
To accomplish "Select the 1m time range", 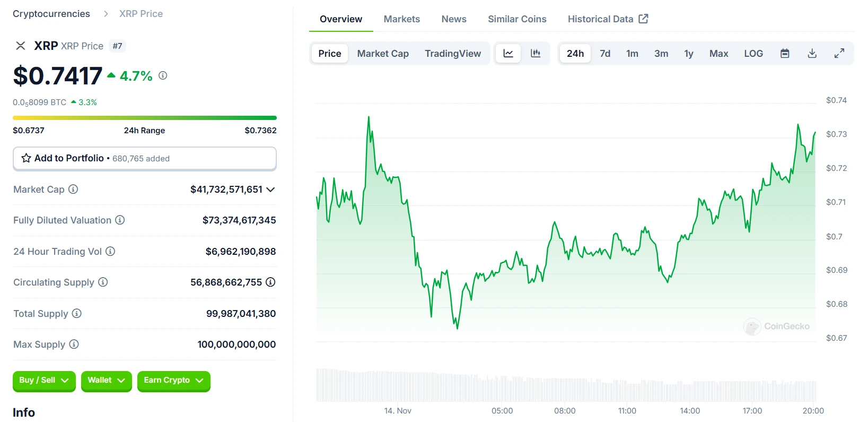I will tap(632, 53).
